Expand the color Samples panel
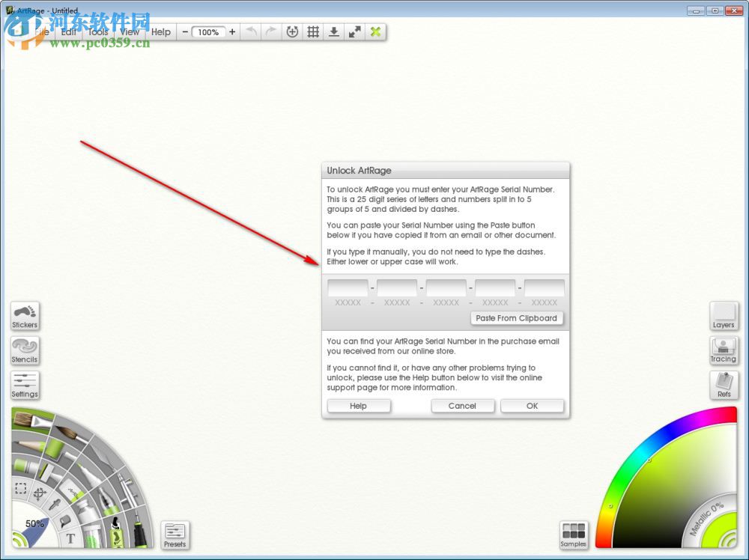Screen dimensions: 749x560 pos(573,535)
